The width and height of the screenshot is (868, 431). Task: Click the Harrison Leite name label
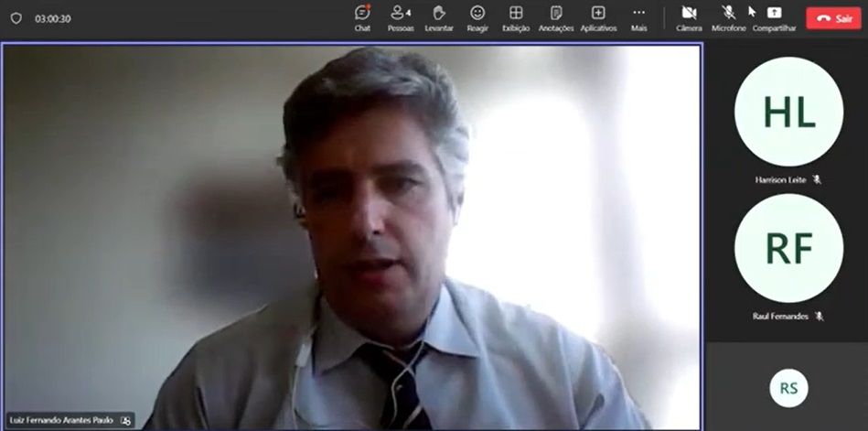pyautogui.click(x=780, y=179)
